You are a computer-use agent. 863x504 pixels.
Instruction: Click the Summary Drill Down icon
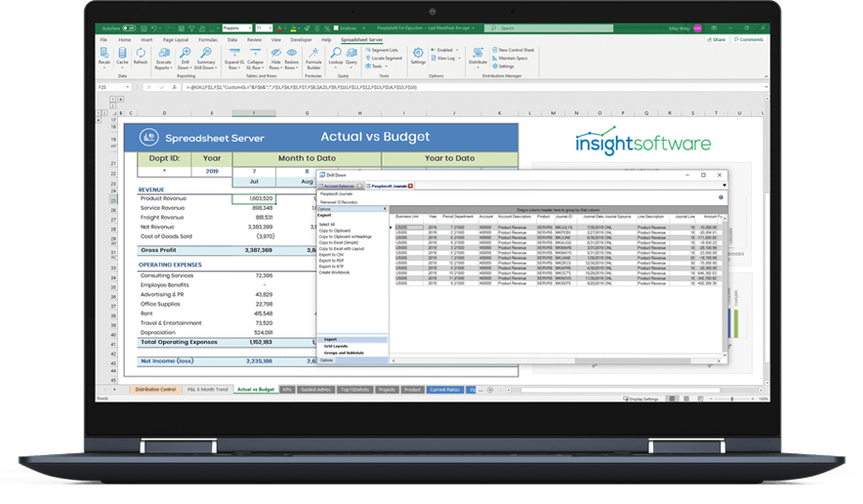206,53
